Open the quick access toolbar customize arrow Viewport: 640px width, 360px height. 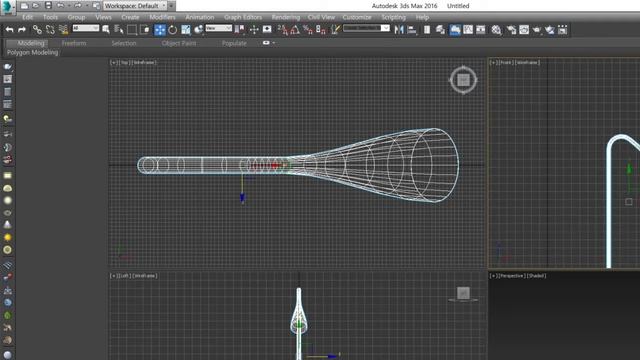(171, 6)
